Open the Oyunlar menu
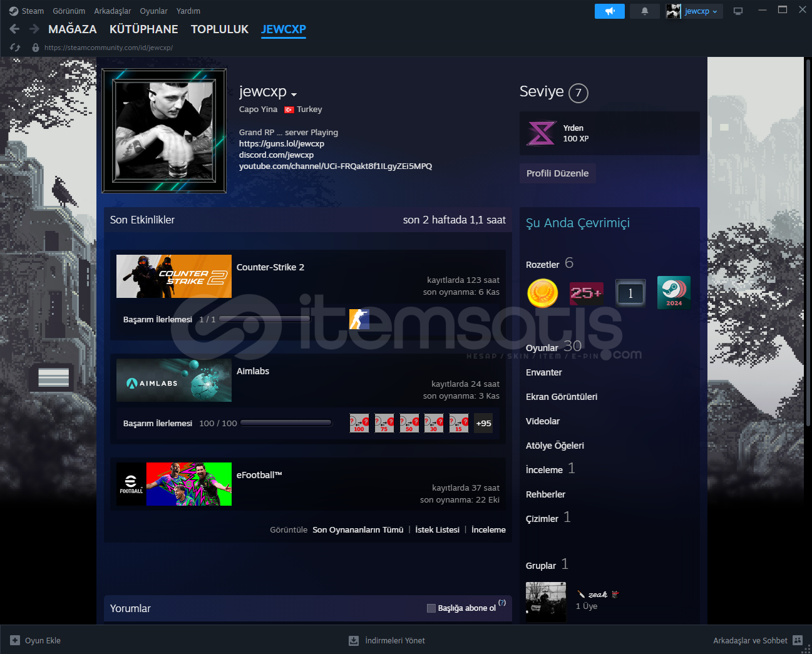The height and width of the screenshot is (654, 812). (153, 11)
